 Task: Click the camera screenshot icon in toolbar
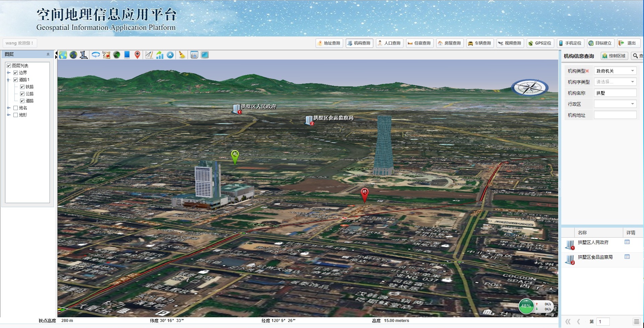click(x=194, y=55)
